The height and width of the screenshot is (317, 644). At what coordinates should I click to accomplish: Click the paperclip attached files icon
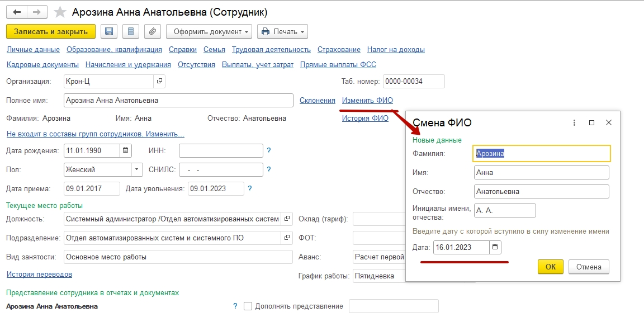pos(152,31)
